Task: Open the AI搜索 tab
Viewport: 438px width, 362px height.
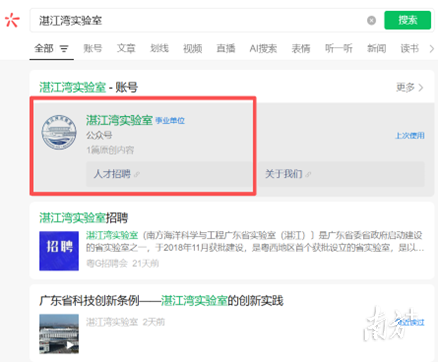Action: click(x=263, y=49)
